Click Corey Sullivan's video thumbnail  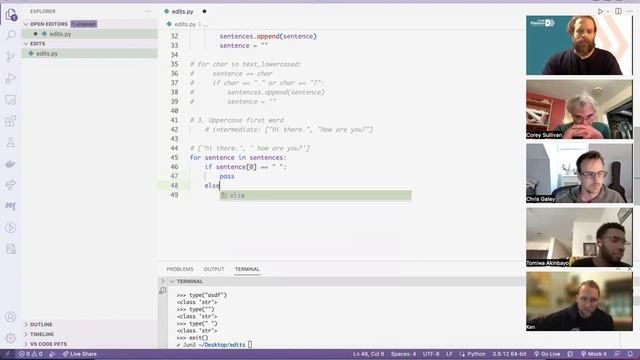click(579, 109)
